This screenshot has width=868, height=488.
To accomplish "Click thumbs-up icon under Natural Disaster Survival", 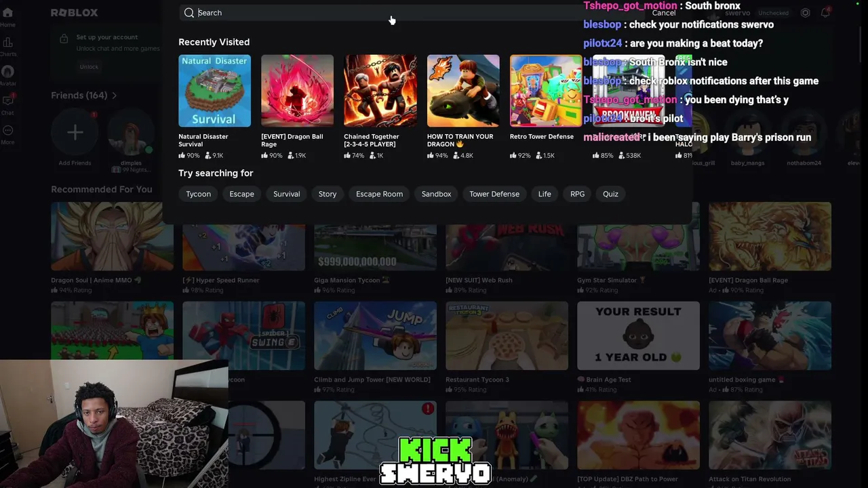I will coord(182,155).
